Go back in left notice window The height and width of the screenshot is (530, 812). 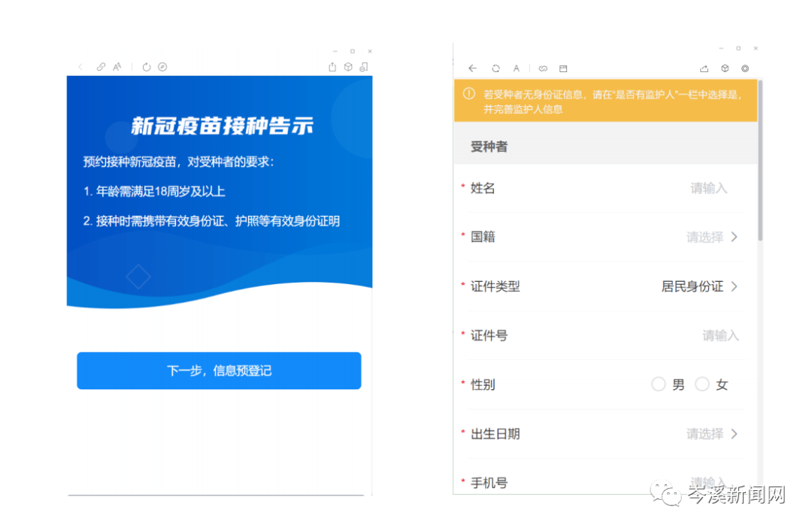(x=80, y=67)
